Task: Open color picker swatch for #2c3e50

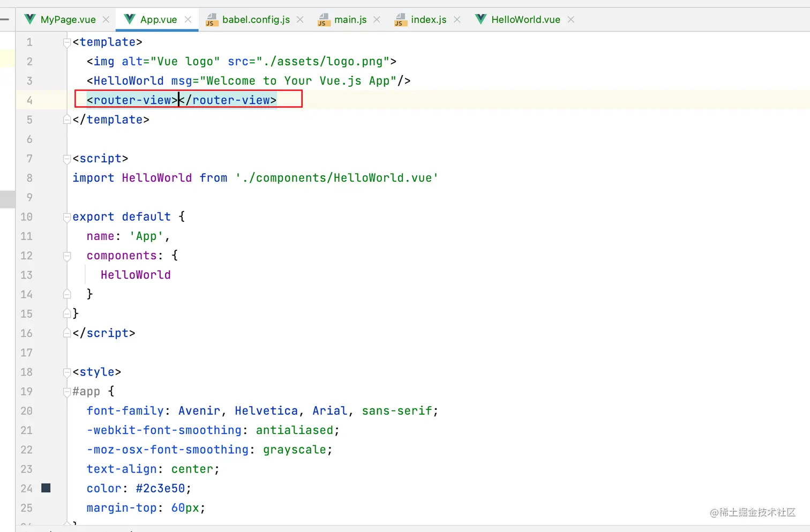Action: coord(46,488)
